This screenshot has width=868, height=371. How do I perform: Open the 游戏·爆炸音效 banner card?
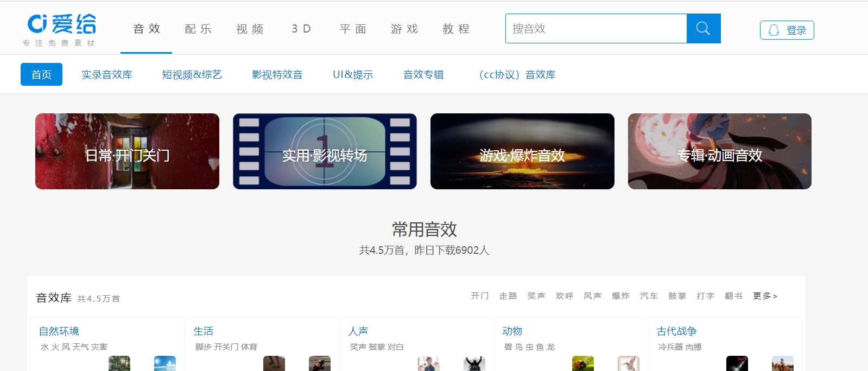tap(522, 151)
